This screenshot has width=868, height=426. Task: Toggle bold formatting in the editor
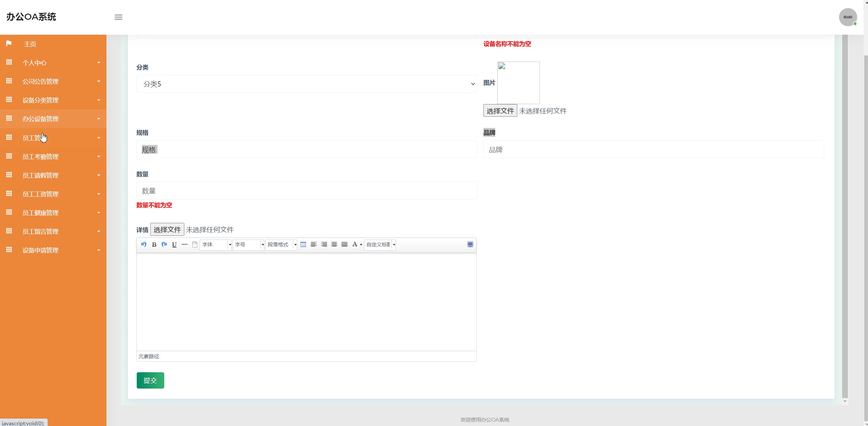[154, 244]
